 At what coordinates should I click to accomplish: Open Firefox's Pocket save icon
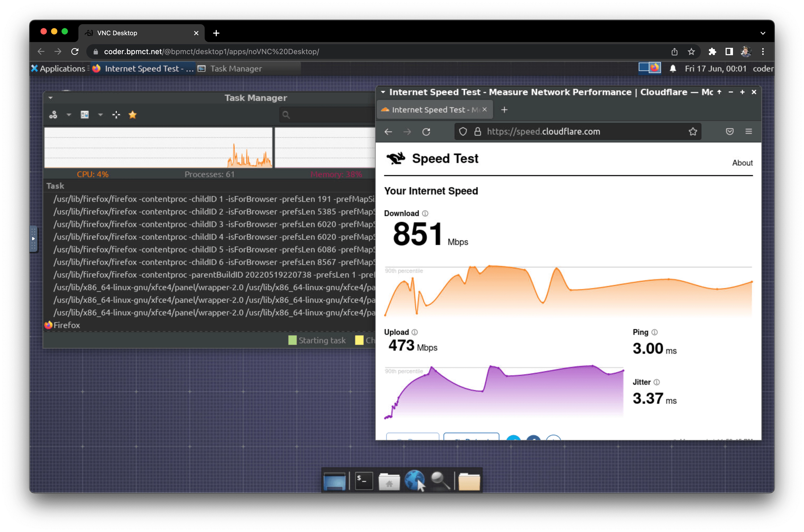tap(729, 132)
